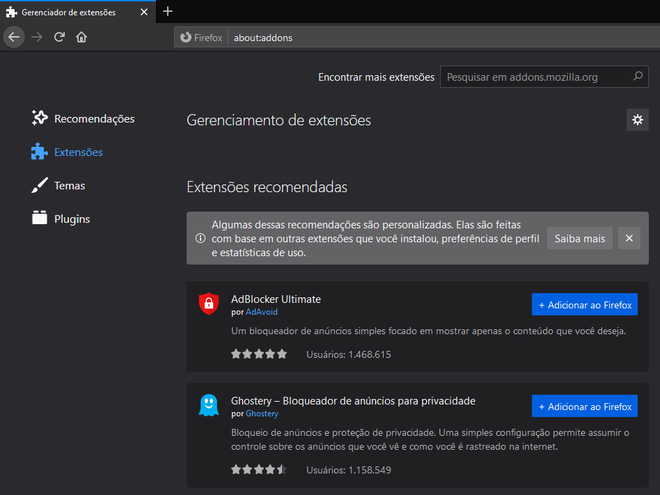Dismiss the personalized recommendations notice
The width and height of the screenshot is (660, 495).
click(629, 238)
